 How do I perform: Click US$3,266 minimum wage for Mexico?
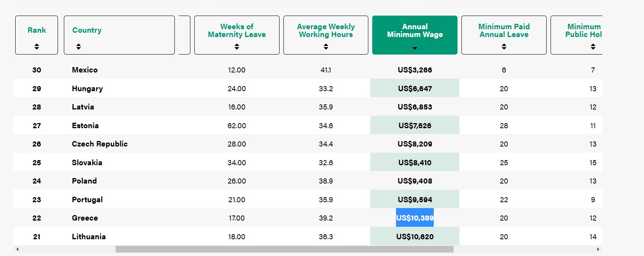point(415,70)
